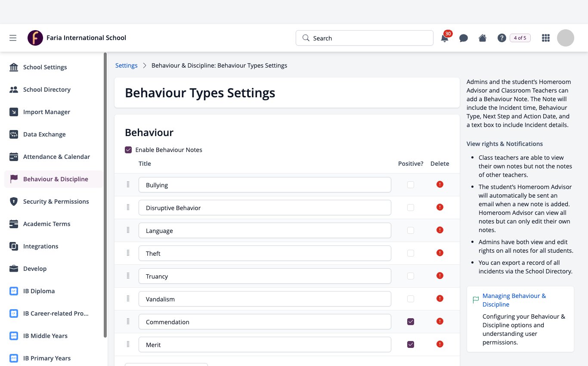Screen dimensions: 588x366
Task: Open Managing Behaviour & Discipline article
Action: tap(514, 300)
